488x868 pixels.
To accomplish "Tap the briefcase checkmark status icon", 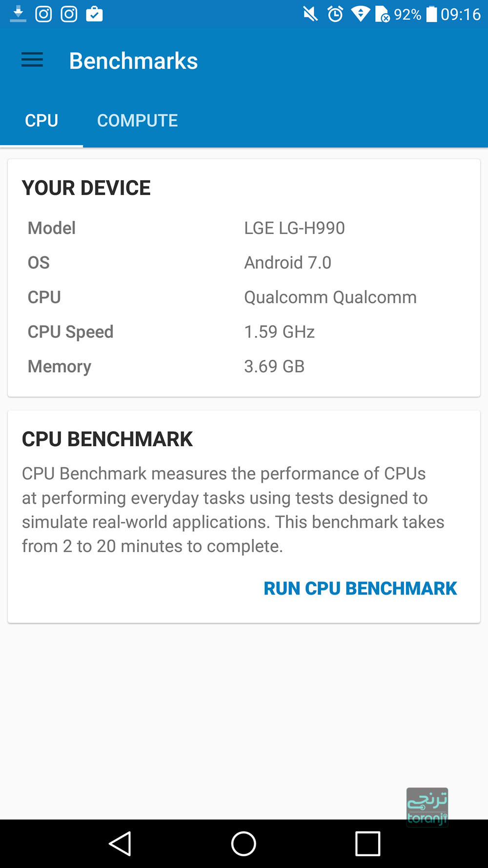I will [94, 14].
